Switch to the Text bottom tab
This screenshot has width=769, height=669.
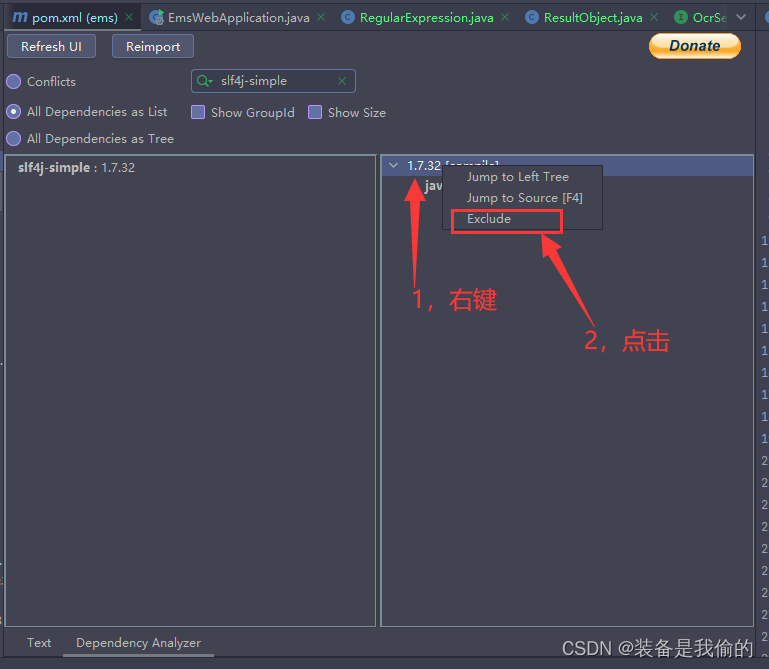39,643
